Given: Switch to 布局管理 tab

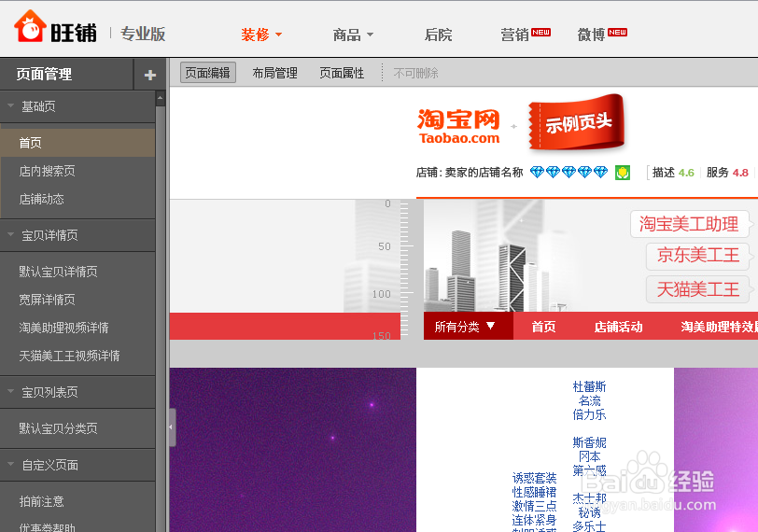Looking at the screenshot, I should 274,73.
